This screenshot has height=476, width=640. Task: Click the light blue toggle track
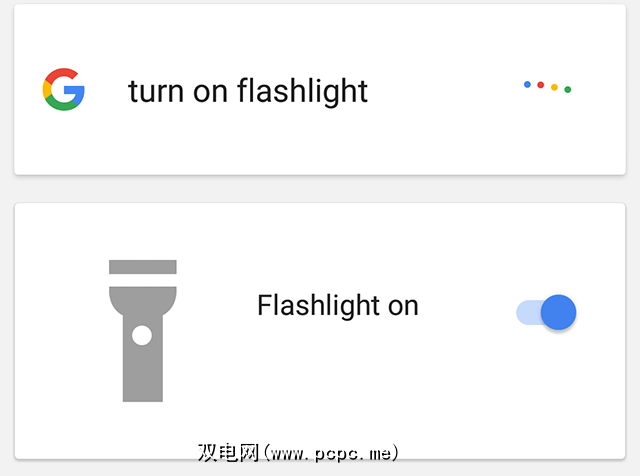pos(526,313)
